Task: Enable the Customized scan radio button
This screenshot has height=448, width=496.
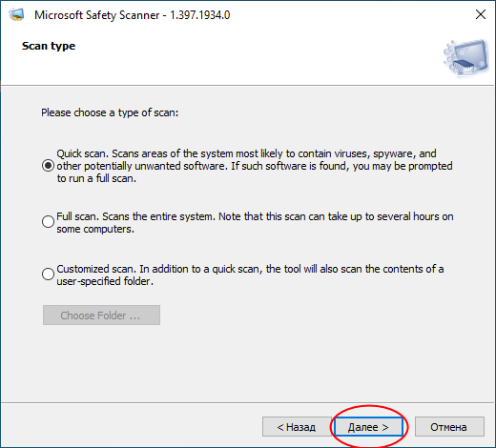Action: point(48,274)
